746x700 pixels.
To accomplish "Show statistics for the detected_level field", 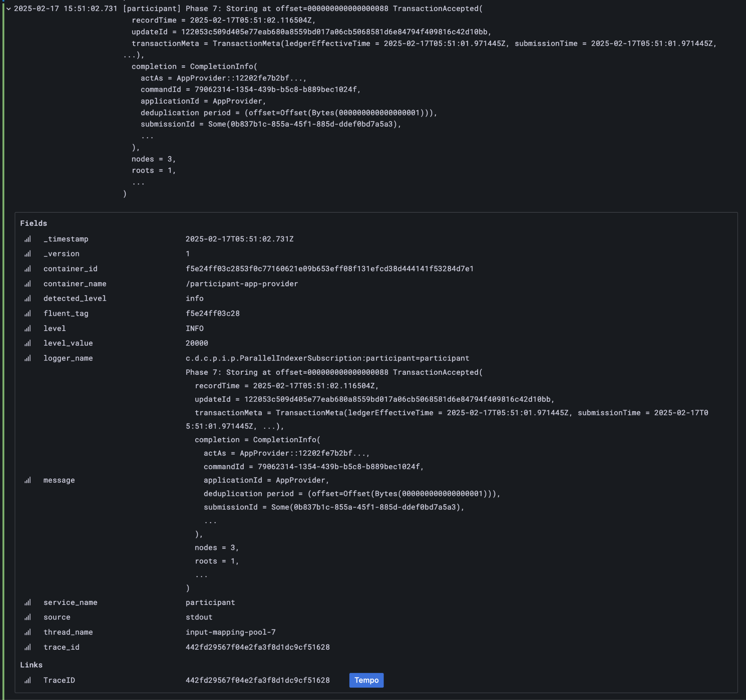I will tap(28, 298).
